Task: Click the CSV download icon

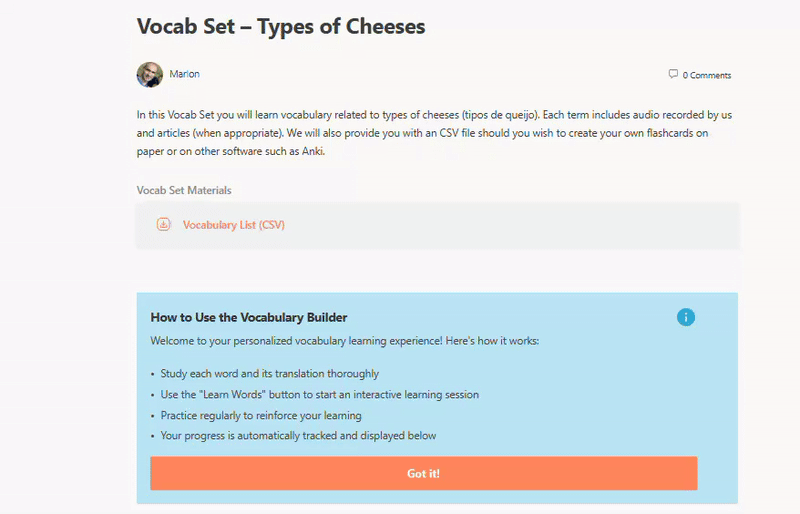Action: click(x=164, y=225)
